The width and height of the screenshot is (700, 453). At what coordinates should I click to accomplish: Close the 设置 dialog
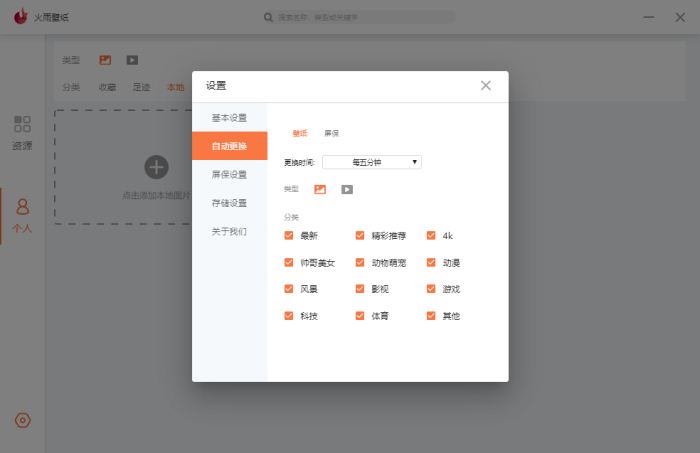point(486,86)
